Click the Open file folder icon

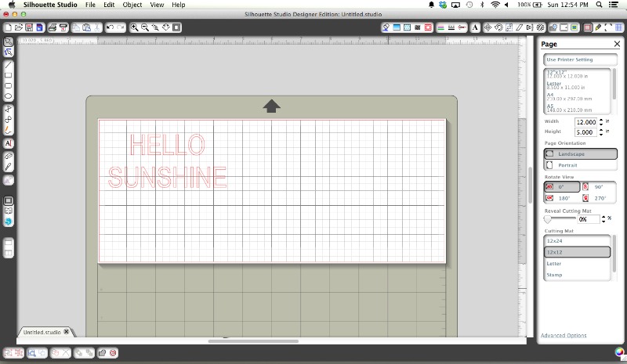pyautogui.click(x=18, y=27)
